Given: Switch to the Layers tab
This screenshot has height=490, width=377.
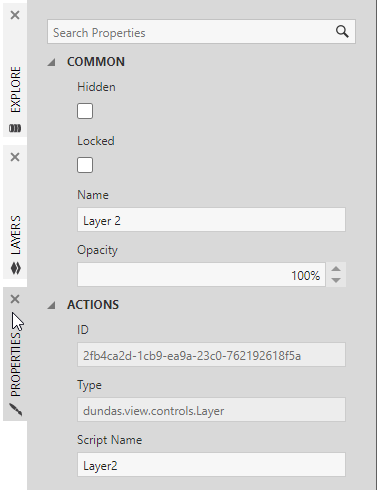Looking at the screenshot, I should tap(15, 235).
